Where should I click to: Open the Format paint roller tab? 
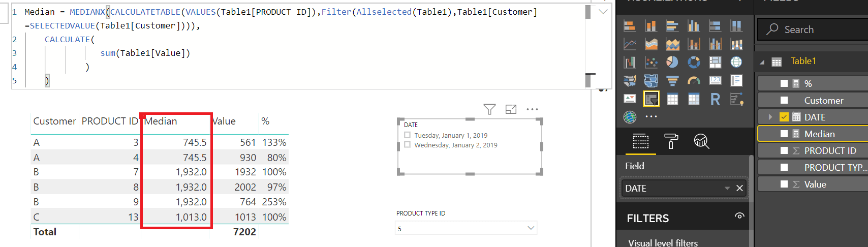[x=671, y=141]
